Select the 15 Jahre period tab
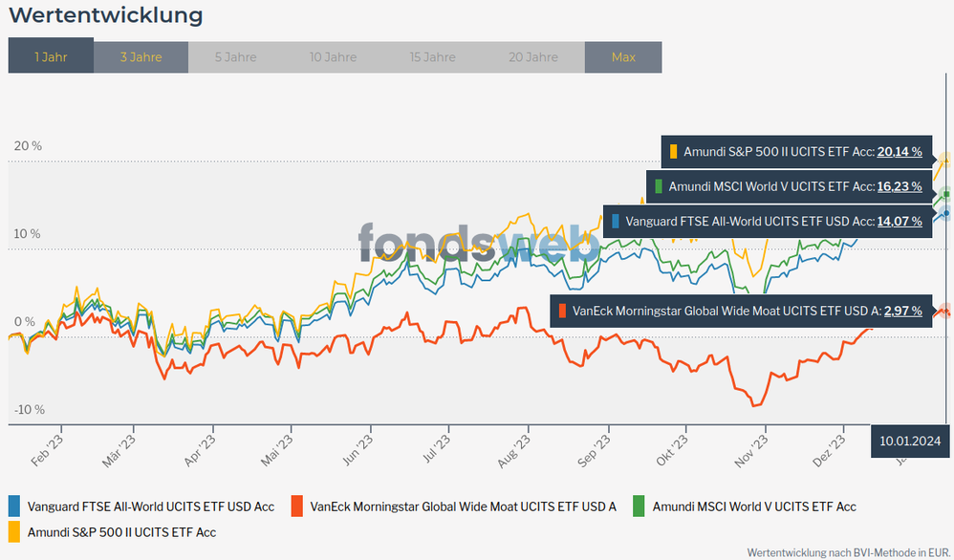This screenshot has height=560, width=954. (432, 56)
